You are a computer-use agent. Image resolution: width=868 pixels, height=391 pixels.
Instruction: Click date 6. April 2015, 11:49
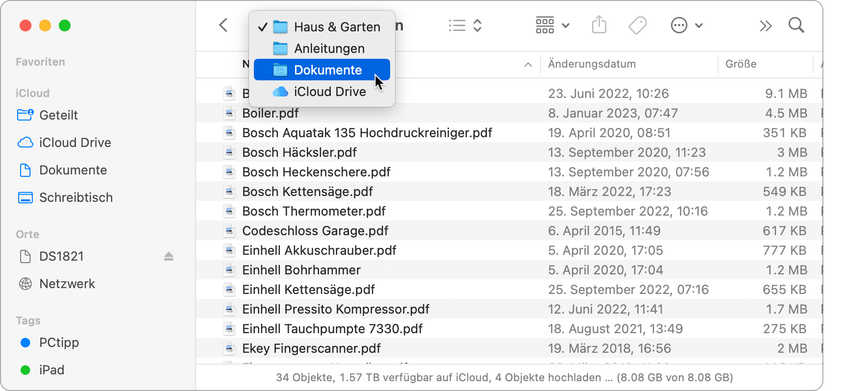[604, 231]
